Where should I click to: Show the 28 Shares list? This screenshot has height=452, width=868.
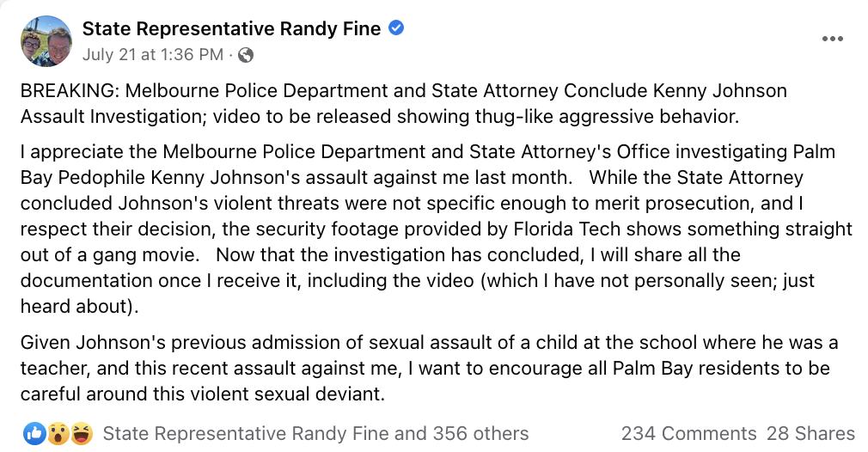pos(810,434)
